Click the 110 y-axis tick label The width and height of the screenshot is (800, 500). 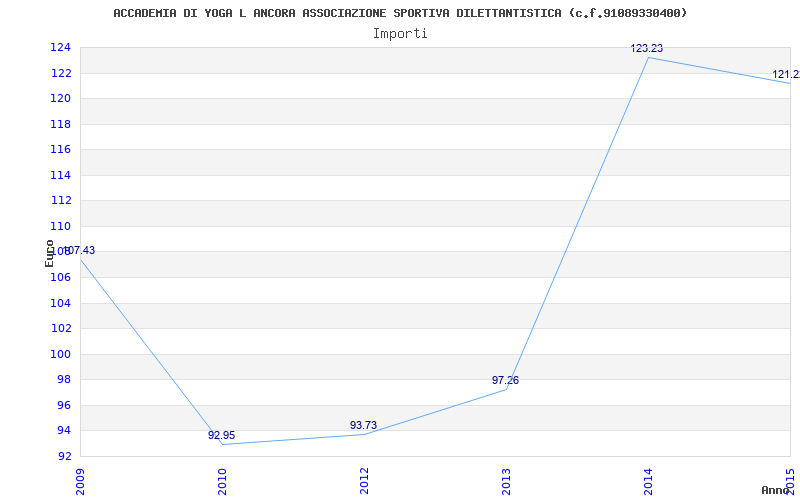[60, 226]
